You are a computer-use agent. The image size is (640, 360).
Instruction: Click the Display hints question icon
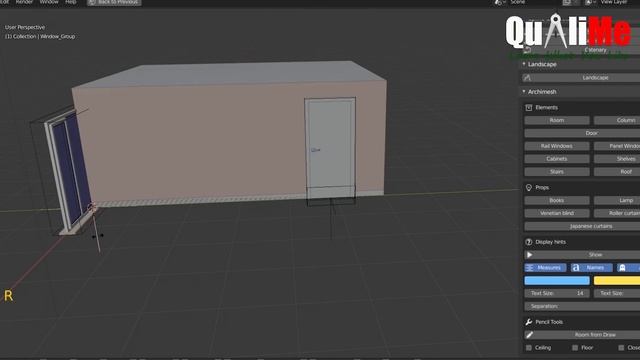pyautogui.click(x=529, y=242)
